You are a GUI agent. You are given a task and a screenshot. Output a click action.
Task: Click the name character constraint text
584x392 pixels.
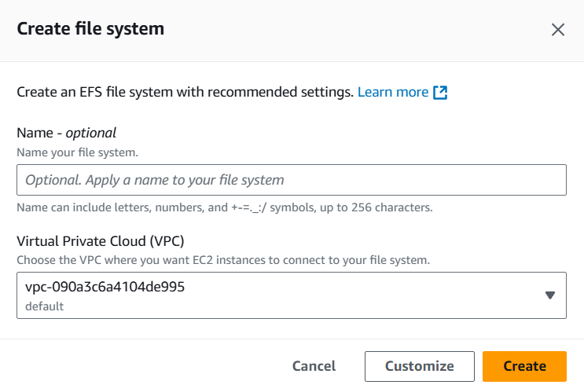tap(225, 208)
